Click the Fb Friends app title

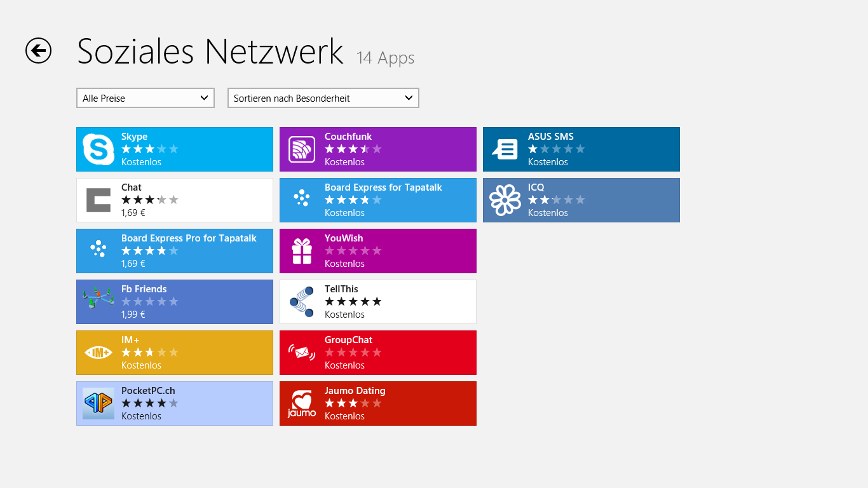point(144,289)
